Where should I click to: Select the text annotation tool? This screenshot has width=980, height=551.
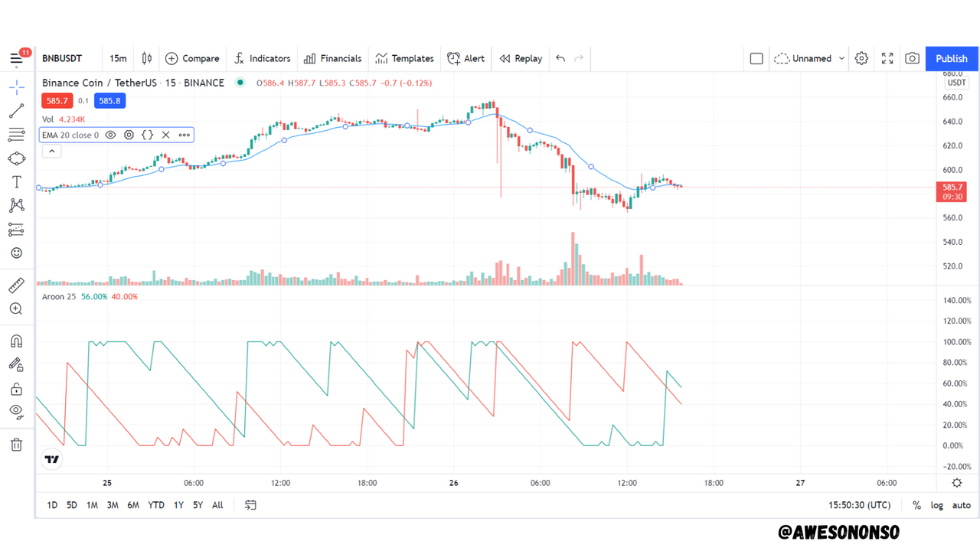click(16, 182)
